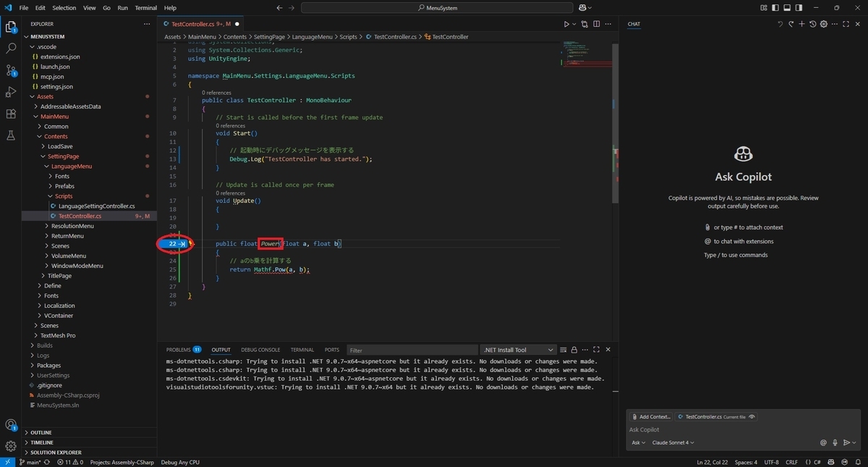Click the Ask Copilot input field

coord(743,429)
